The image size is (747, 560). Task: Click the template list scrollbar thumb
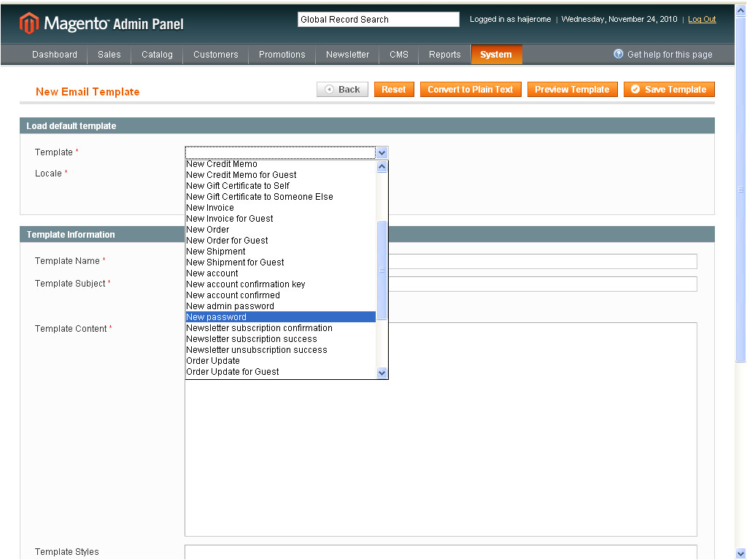click(x=382, y=270)
